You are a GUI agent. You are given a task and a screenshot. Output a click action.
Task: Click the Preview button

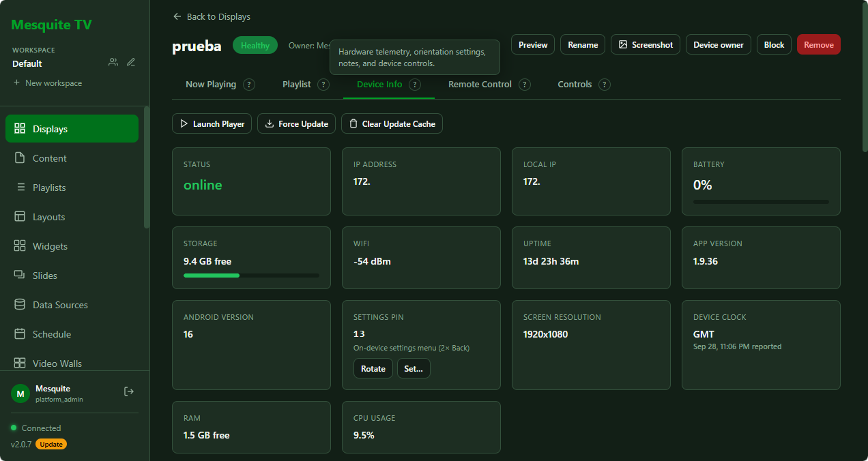coord(533,44)
